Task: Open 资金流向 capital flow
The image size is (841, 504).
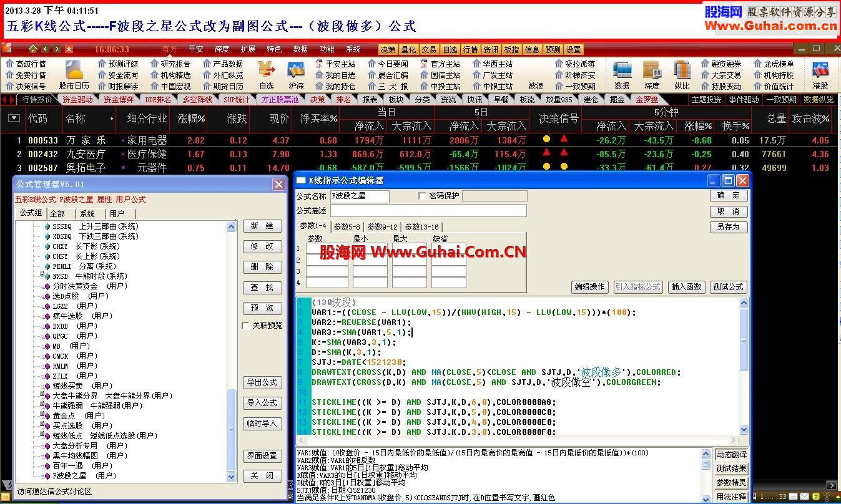Action: (118, 75)
